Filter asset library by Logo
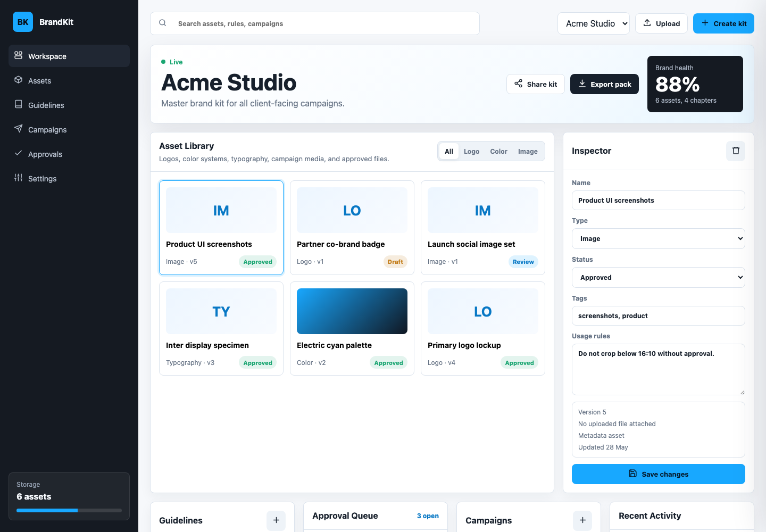 tap(472, 152)
